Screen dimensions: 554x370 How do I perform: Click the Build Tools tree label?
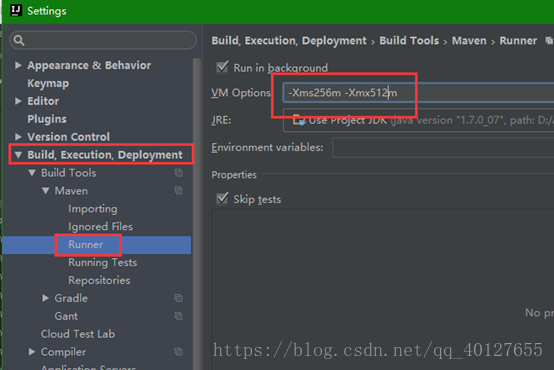pos(69,173)
